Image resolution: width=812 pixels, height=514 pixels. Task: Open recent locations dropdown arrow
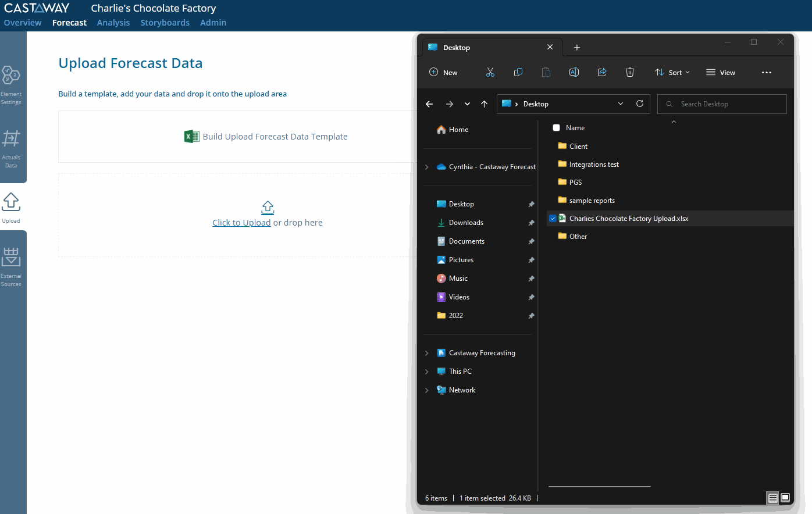click(467, 104)
